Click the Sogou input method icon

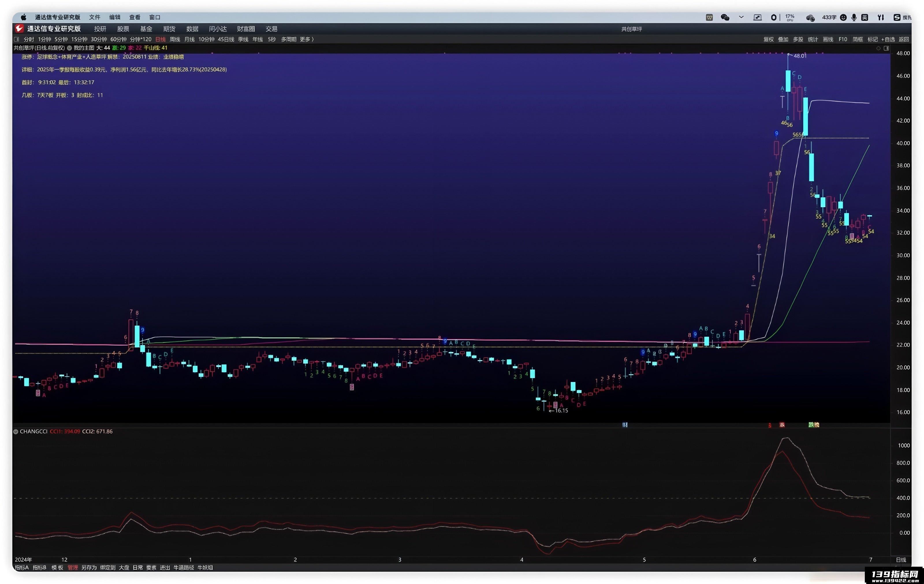[897, 17]
